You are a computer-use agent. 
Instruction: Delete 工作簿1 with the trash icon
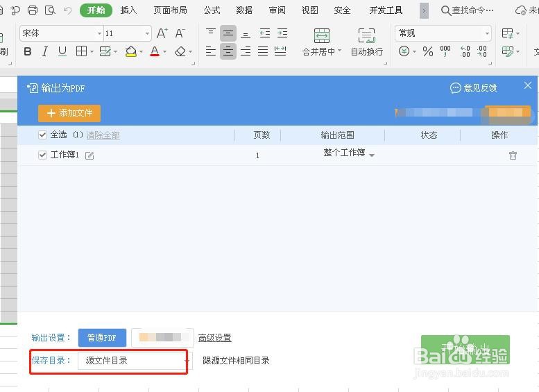[513, 155]
